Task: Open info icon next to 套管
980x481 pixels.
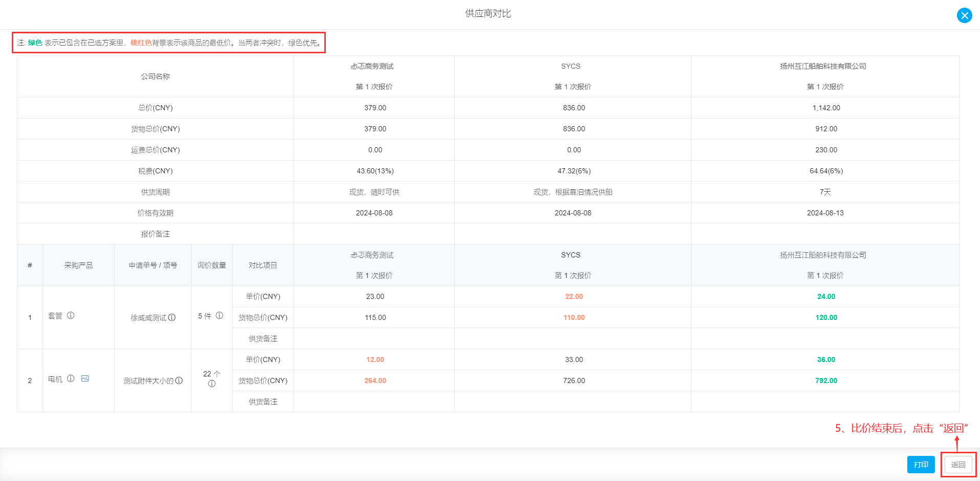Action: point(71,315)
